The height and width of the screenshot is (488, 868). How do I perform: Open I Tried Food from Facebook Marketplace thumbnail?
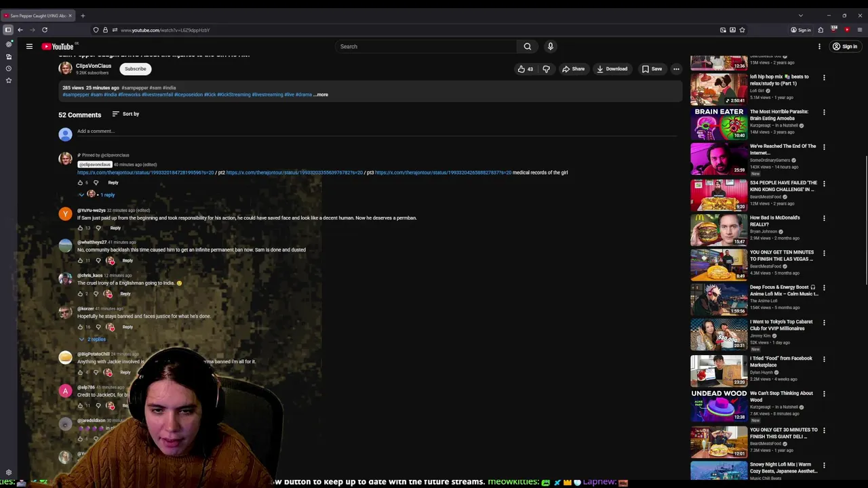(x=719, y=370)
